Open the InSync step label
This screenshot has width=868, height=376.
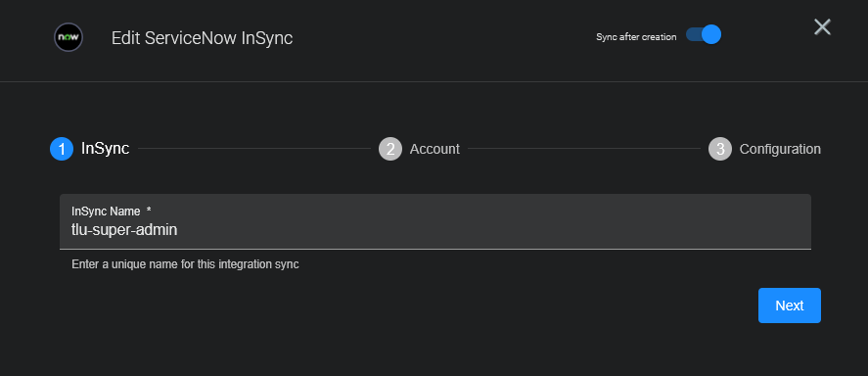[105, 149]
